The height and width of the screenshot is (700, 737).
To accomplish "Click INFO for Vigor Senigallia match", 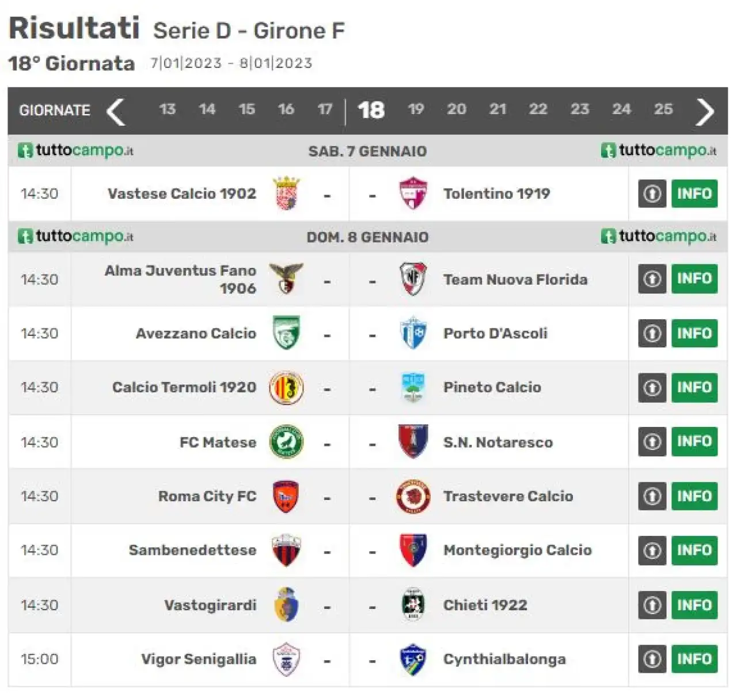I will point(694,659).
